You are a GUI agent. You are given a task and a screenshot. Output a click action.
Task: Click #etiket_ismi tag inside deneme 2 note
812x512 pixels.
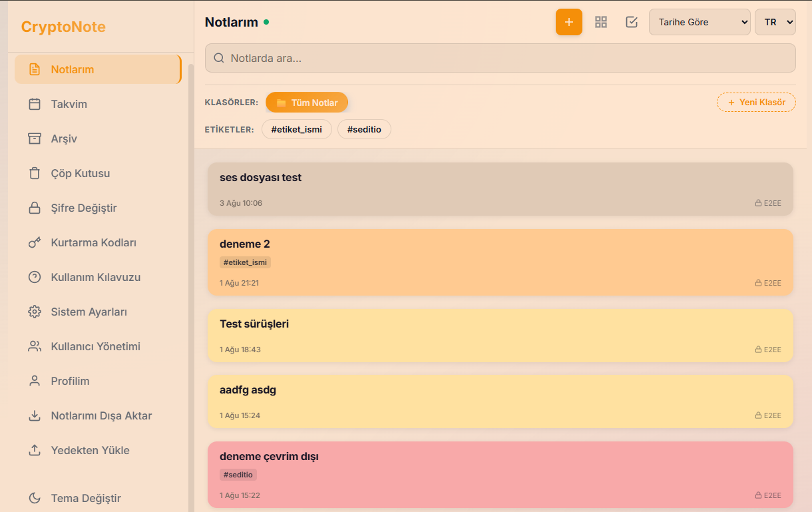point(245,262)
